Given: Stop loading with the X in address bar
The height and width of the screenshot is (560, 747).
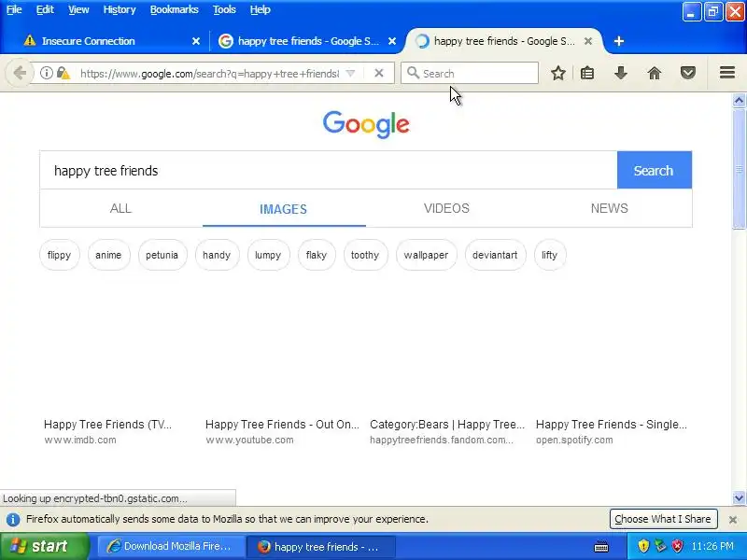Looking at the screenshot, I should (x=379, y=73).
